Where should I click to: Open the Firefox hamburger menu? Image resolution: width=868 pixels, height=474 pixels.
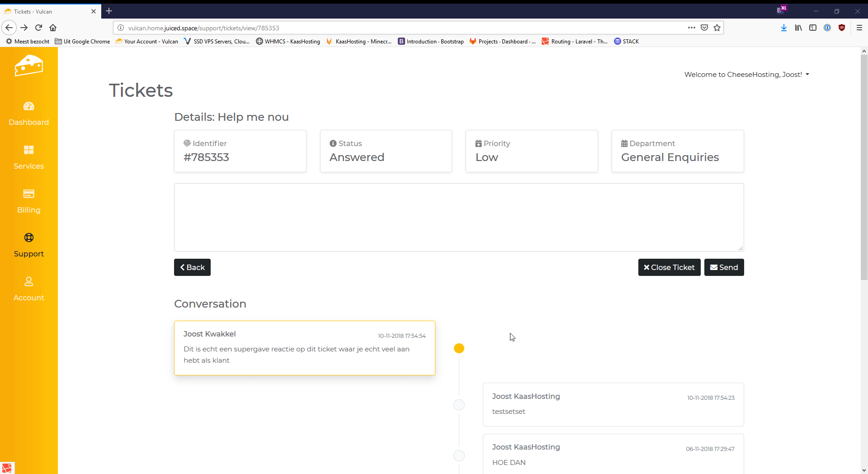pos(859,28)
